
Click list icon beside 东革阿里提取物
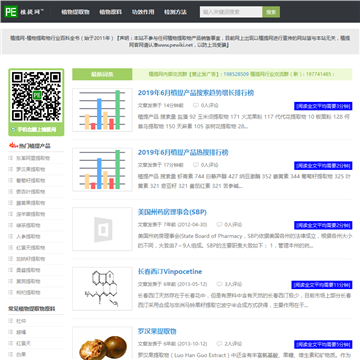click(11, 158)
